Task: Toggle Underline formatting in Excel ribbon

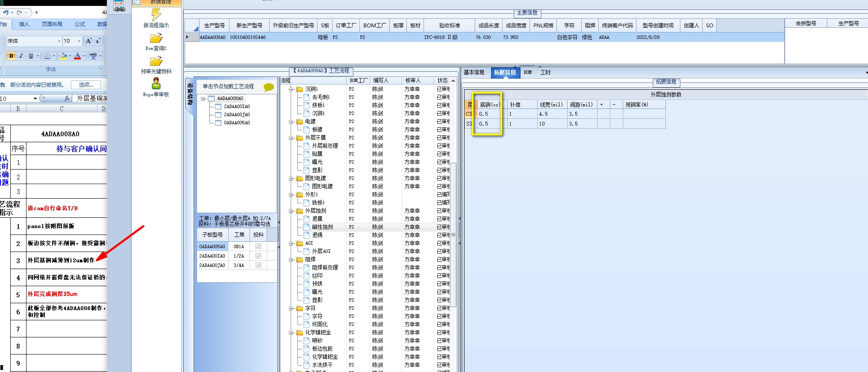Action: [31, 56]
